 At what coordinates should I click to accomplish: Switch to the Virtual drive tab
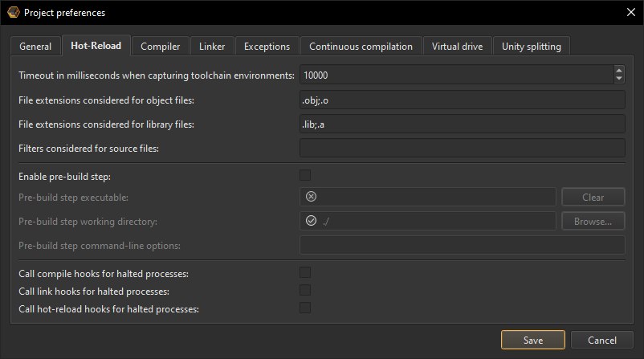click(x=457, y=46)
